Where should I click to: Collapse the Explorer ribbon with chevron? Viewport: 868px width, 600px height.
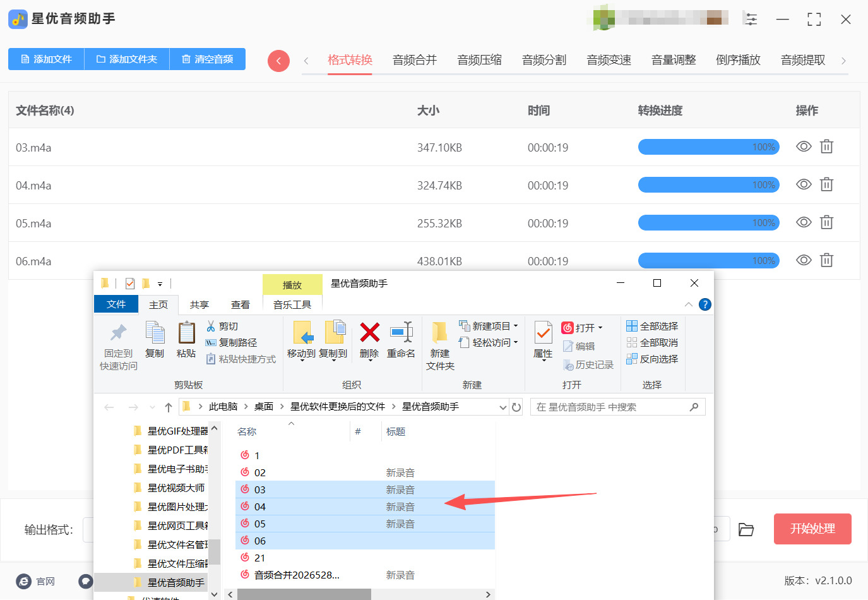click(689, 304)
